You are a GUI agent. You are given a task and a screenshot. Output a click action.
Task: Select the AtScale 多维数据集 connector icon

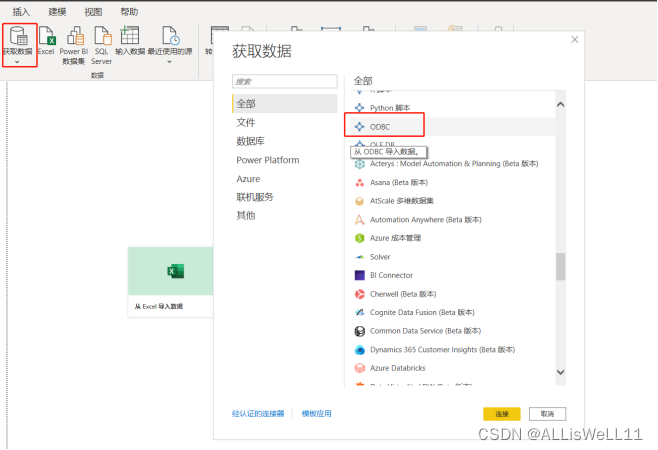(360, 201)
